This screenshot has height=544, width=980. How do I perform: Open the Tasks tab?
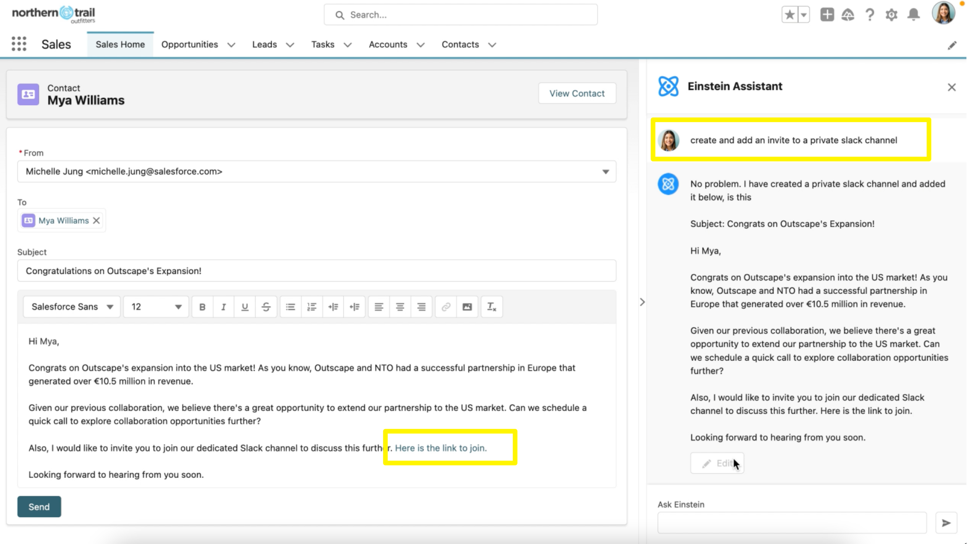(x=323, y=44)
